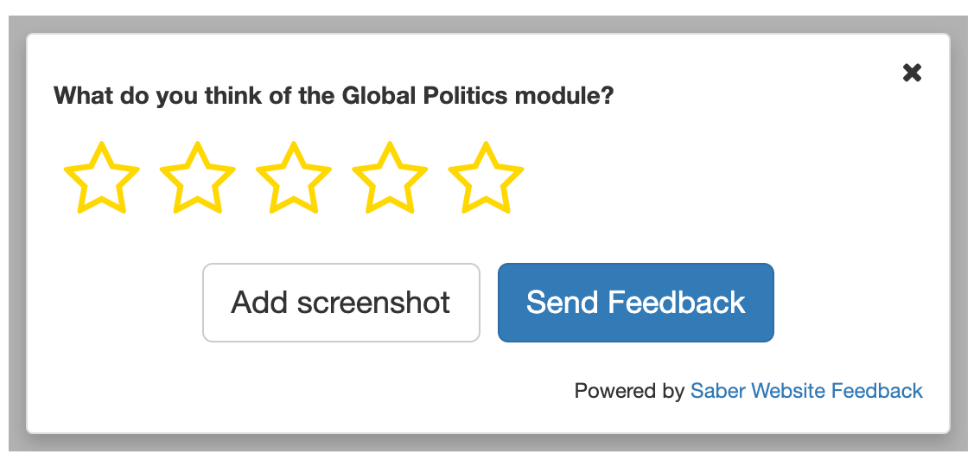Visit Saber Website Feedback from the footer

coord(806,391)
